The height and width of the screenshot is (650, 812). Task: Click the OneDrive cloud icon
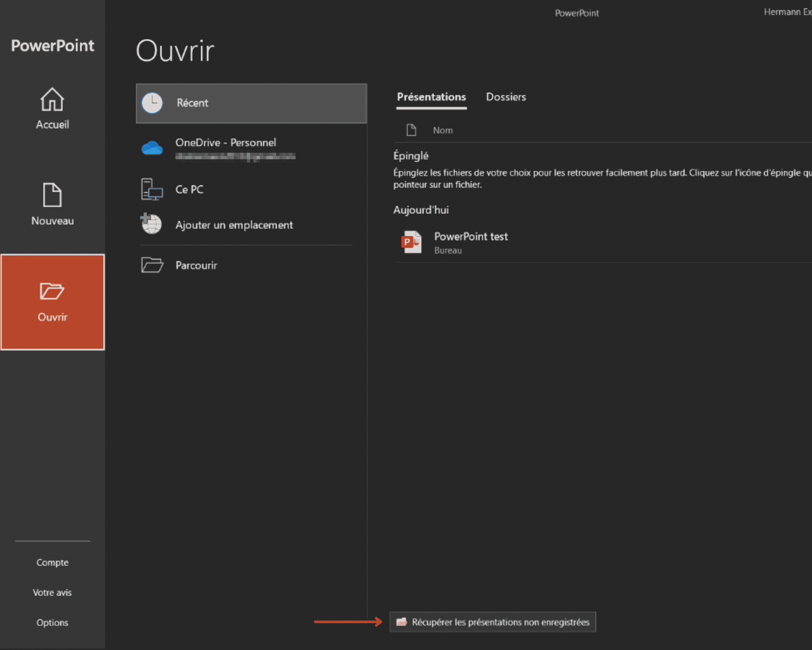coord(152,148)
